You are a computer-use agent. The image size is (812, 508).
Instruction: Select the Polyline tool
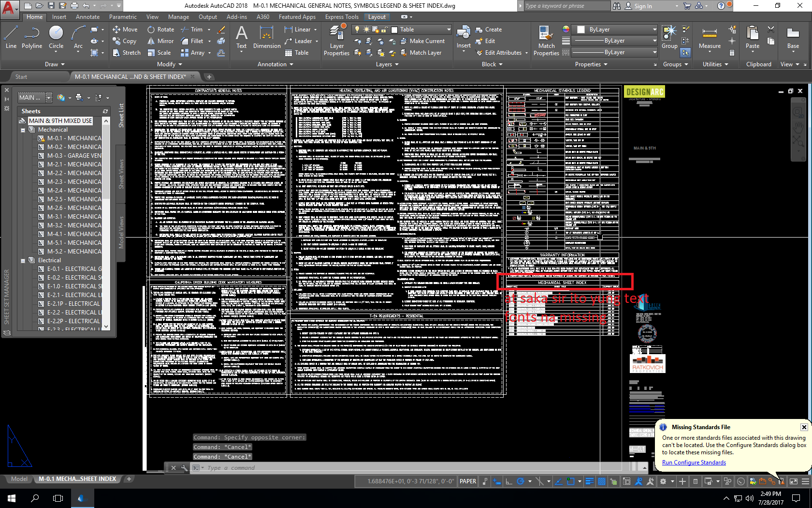(x=32, y=37)
